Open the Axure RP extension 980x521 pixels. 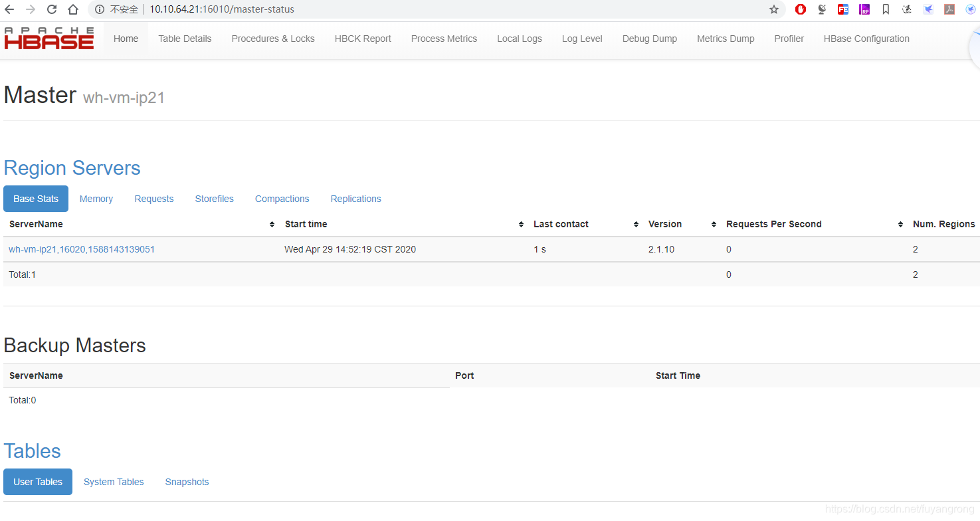click(864, 9)
